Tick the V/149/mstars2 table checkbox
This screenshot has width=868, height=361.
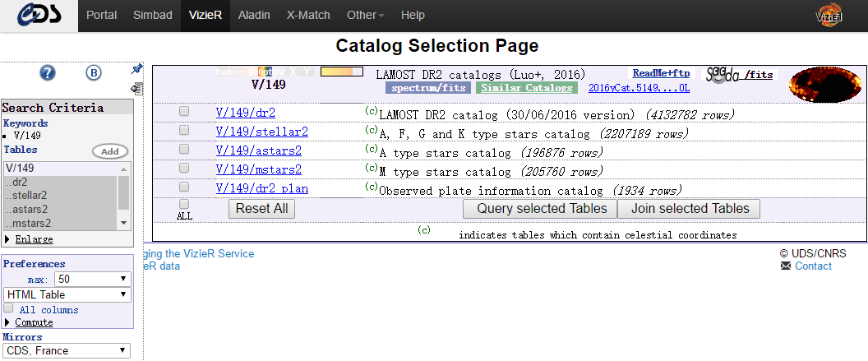click(184, 169)
